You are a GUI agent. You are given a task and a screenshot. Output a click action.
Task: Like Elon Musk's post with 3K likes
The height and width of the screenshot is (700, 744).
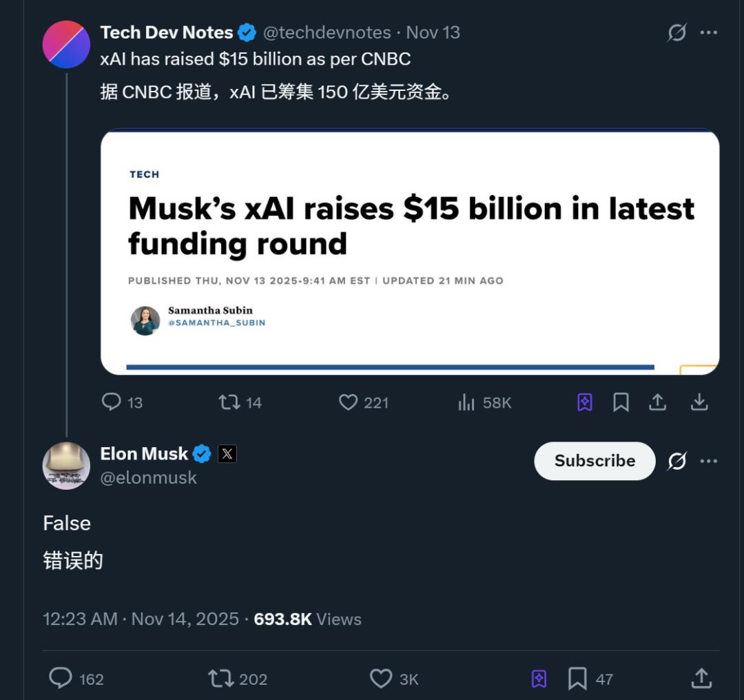pos(381,679)
